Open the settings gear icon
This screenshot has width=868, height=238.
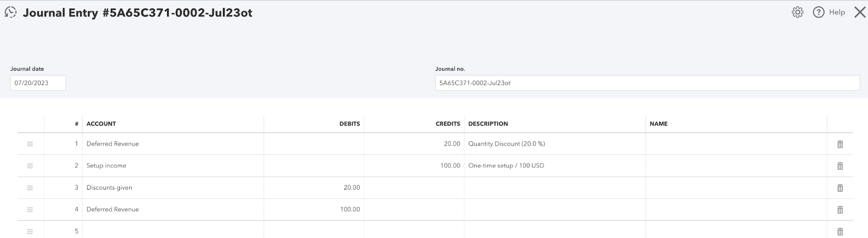click(x=797, y=12)
